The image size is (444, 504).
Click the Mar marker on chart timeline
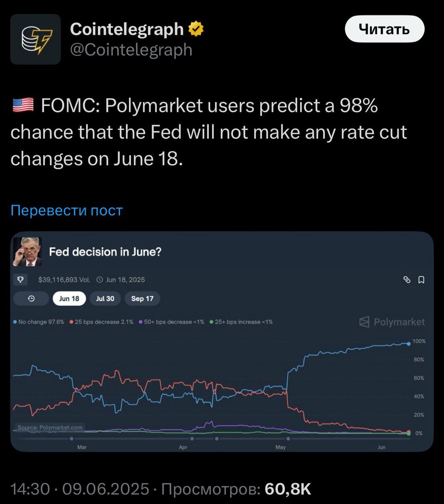(x=72, y=438)
